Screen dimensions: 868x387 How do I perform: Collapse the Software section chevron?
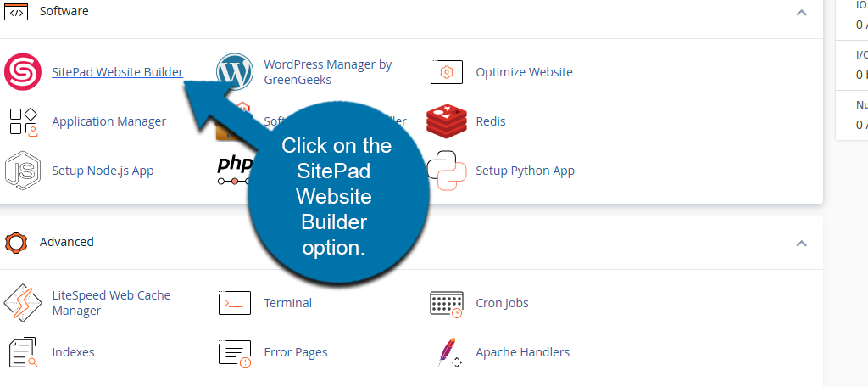pyautogui.click(x=801, y=12)
